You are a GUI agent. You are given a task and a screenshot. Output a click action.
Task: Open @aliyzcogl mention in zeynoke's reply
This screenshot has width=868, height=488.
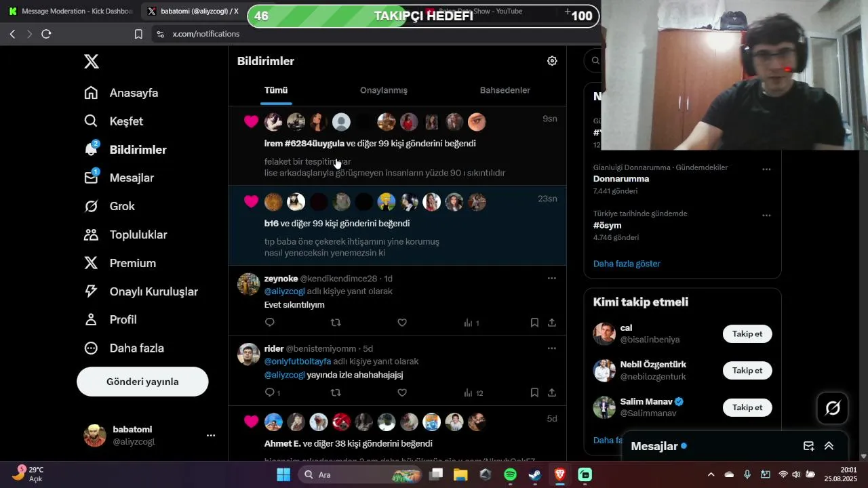(x=284, y=291)
